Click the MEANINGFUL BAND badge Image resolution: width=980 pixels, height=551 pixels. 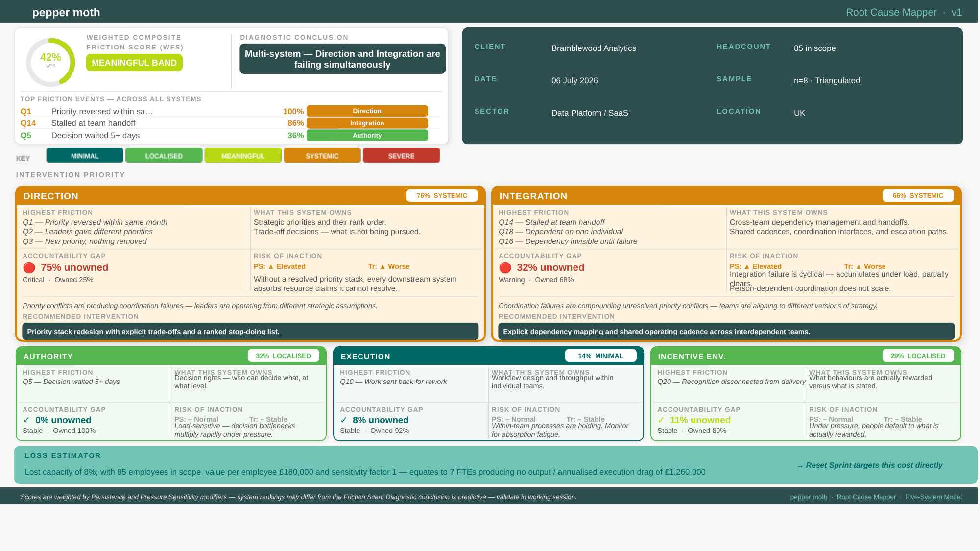coord(134,63)
